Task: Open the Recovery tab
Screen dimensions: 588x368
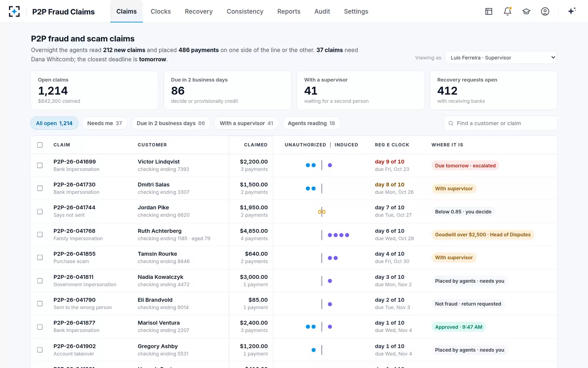Action: pyautogui.click(x=199, y=11)
